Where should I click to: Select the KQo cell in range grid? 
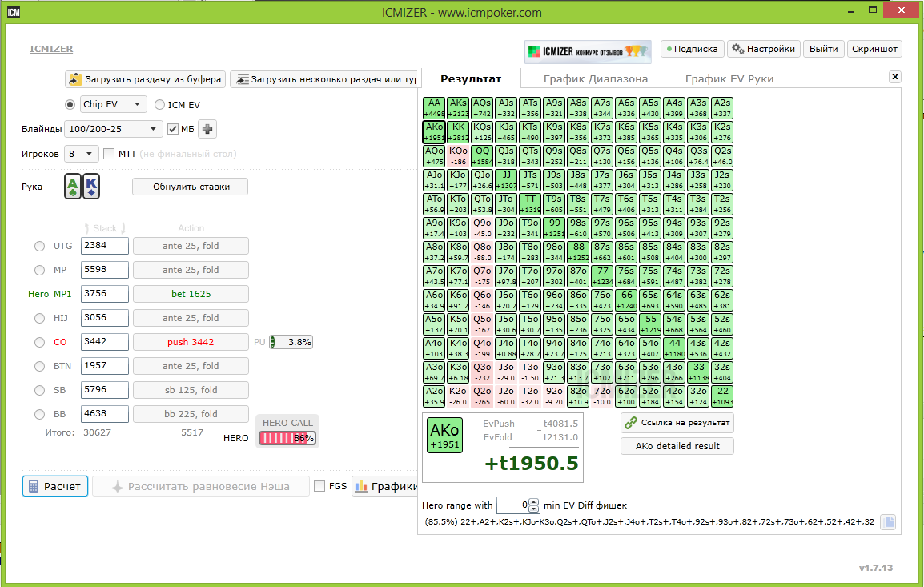coord(458,156)
